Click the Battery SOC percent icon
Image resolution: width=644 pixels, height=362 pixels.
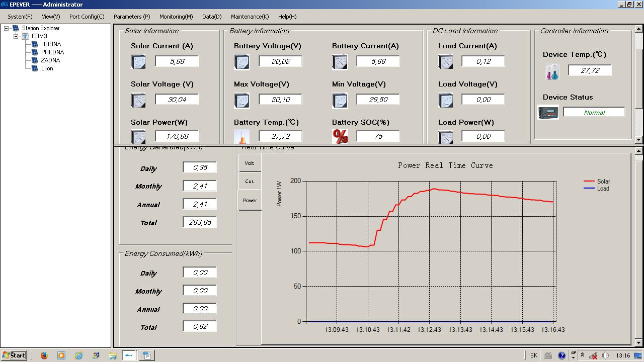[340, 136]
